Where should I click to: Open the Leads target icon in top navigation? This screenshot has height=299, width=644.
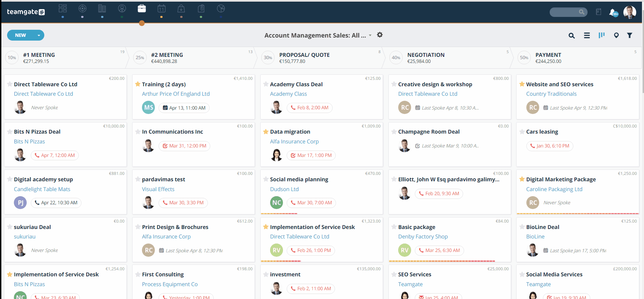(82, 8)
